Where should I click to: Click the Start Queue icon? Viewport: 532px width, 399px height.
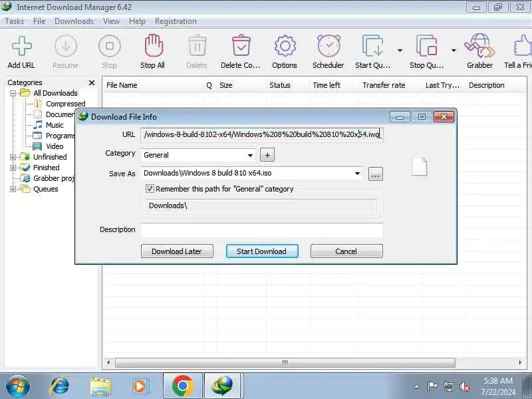[x=372, y=46]
